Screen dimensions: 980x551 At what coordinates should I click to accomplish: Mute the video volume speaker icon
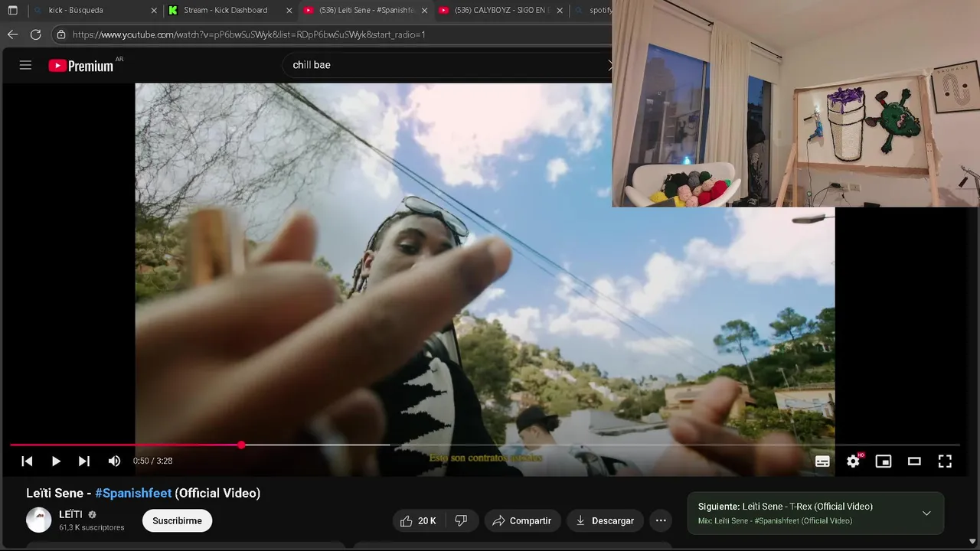[x=114, y=461]
